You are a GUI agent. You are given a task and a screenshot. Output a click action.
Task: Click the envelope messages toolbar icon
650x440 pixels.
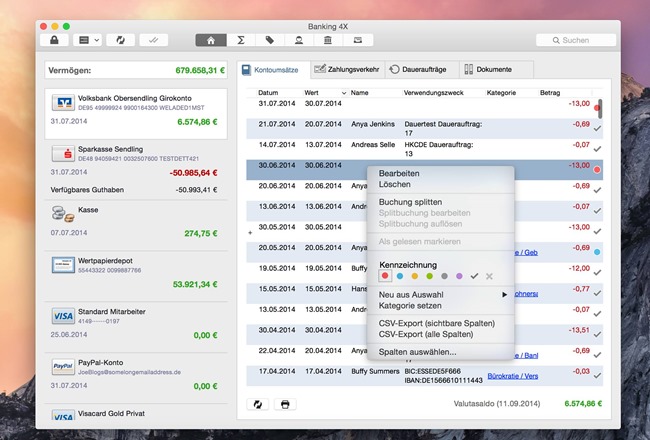point(358,40)
